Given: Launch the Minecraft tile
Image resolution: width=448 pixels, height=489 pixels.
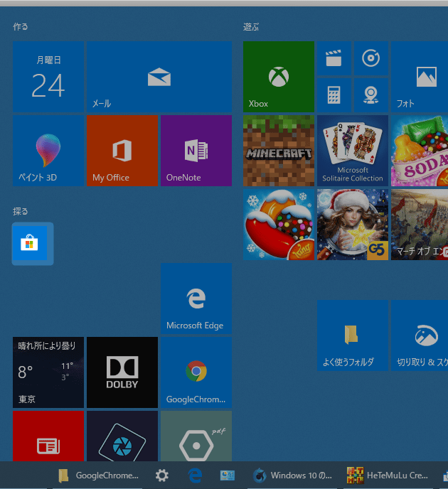Looking at the screenshot, I should coord(279,151).
